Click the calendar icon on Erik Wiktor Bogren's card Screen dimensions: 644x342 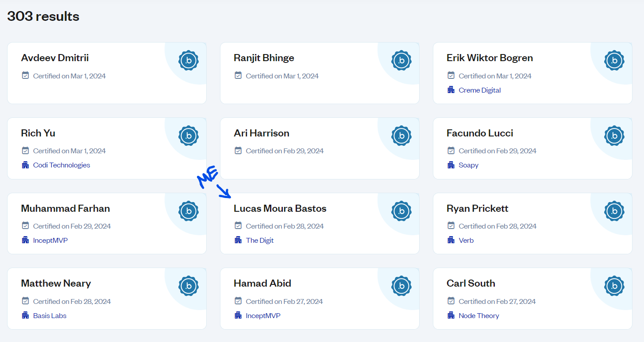click(x=451, y=76)
